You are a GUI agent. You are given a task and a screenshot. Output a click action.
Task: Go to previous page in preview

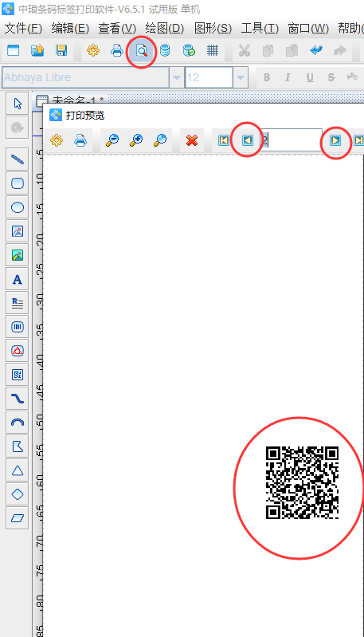point(247,140)
